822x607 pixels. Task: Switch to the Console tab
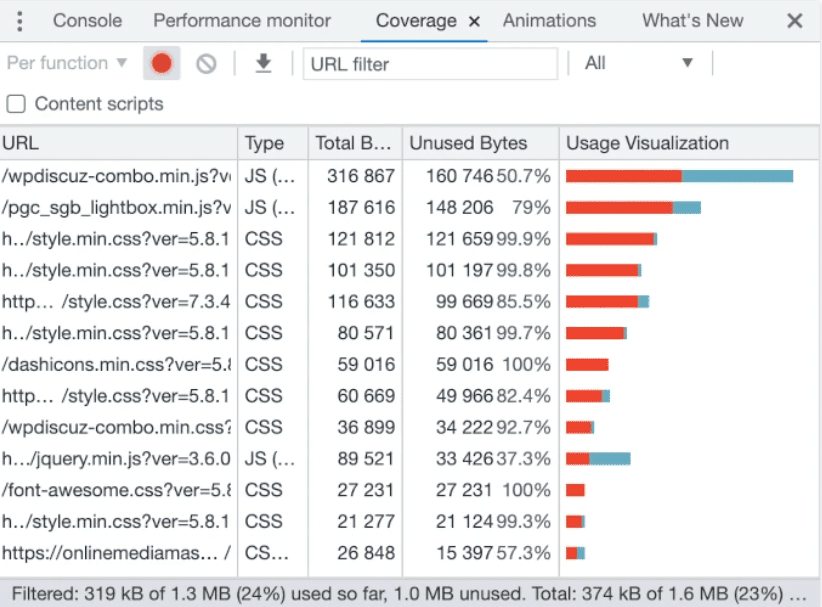tap(87, 21)
